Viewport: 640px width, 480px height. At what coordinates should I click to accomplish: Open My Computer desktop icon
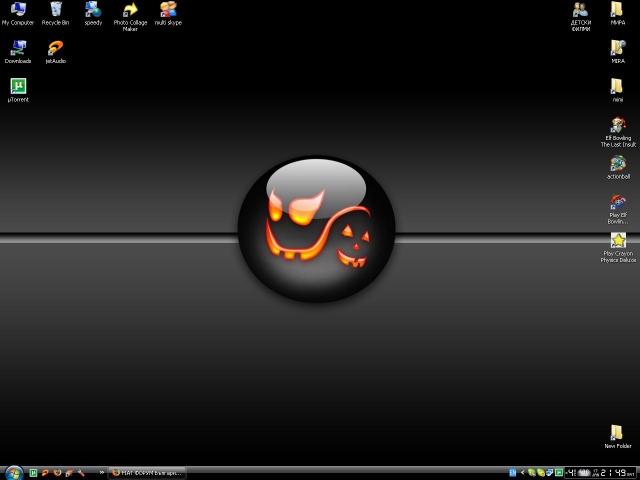[17, 10]
